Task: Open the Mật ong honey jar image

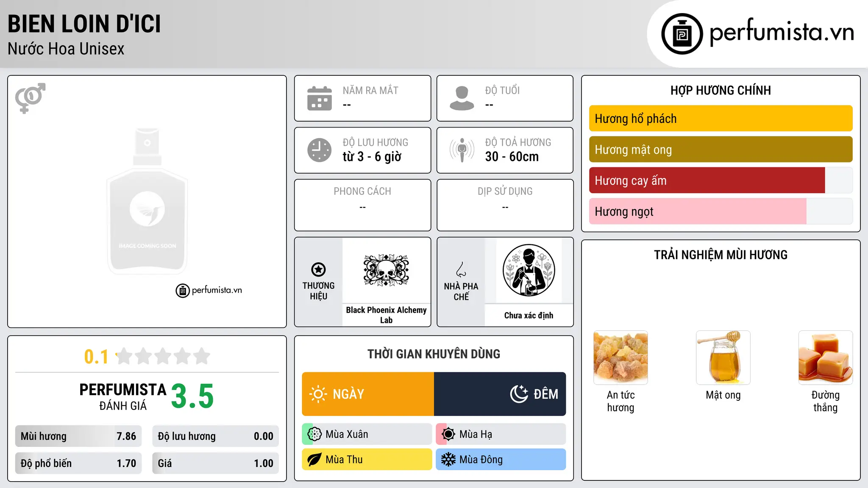Action: pos(723,358)
